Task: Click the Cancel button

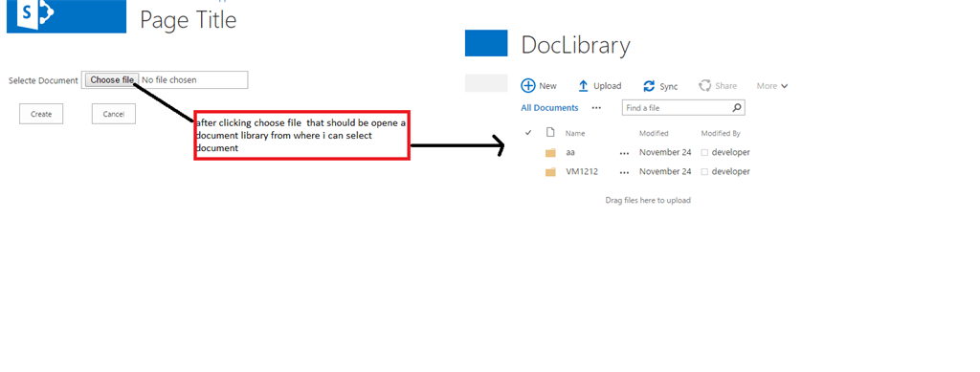Action: (x=114, y=114)
